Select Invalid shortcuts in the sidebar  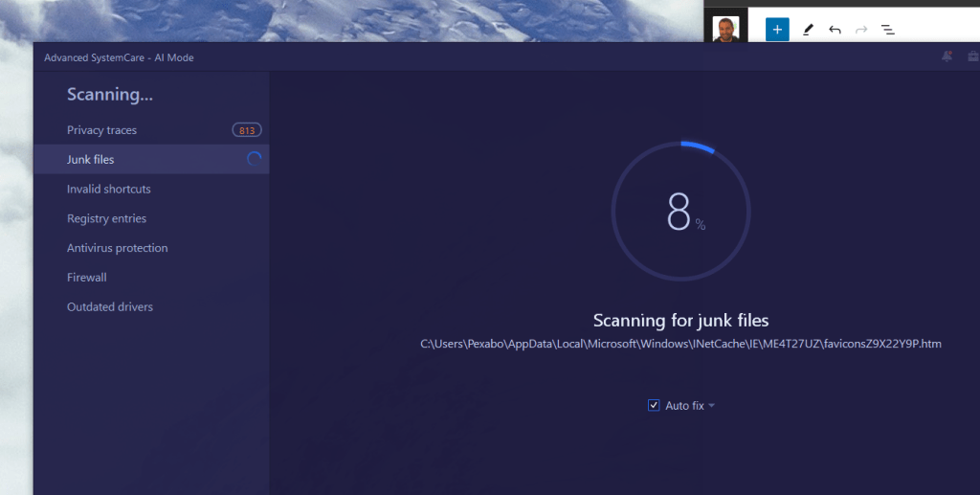click(x=151, y=189)
